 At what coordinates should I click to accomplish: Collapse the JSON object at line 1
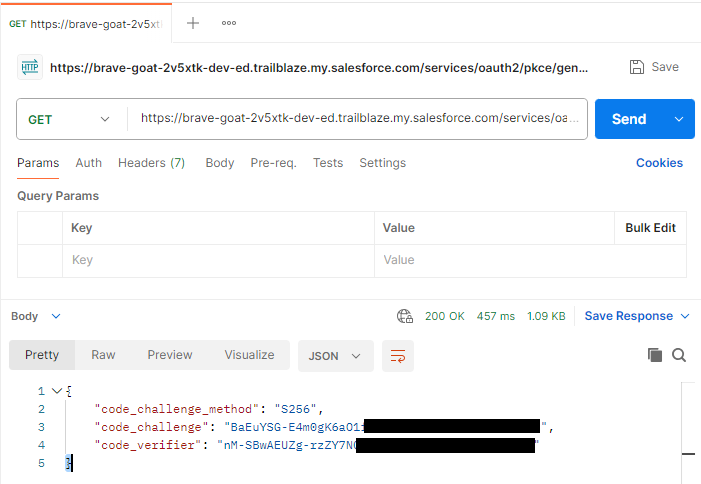coord(56,391)
